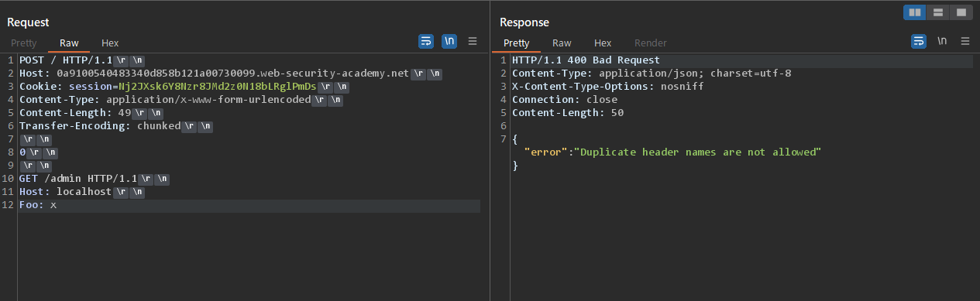Click the application/json Content-Type response header
This screenshot has height=301, width=980.
[651, 74]
